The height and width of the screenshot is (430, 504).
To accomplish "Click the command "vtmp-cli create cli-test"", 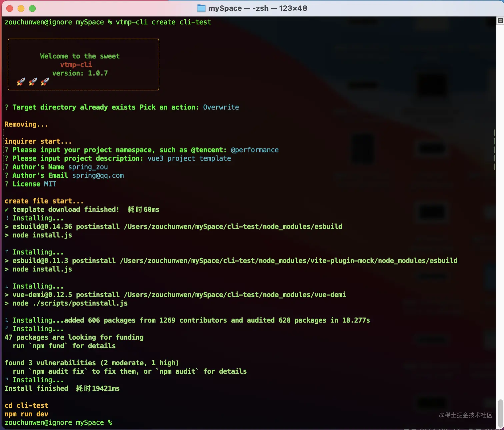I will pos(163,22).
